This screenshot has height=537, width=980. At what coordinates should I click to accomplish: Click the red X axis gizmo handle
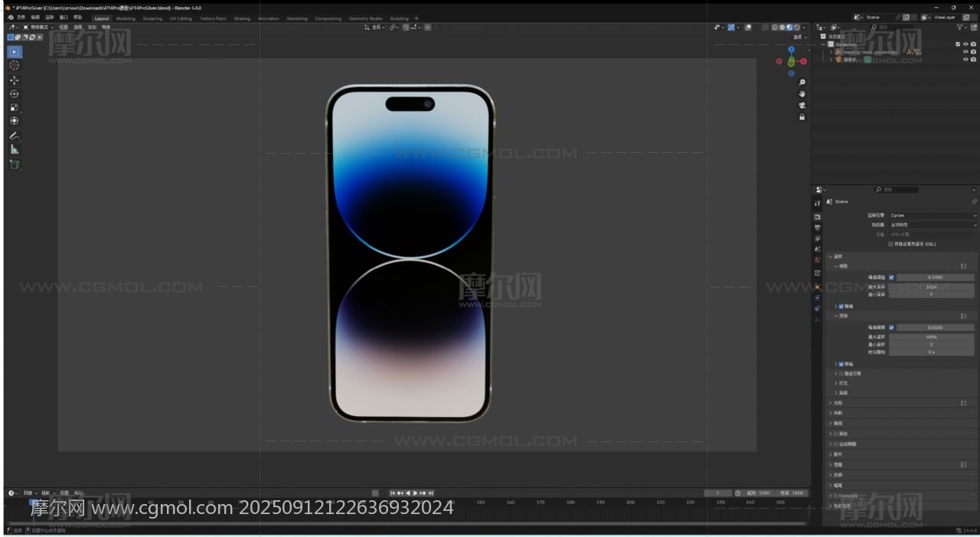(x=803, y=61)
